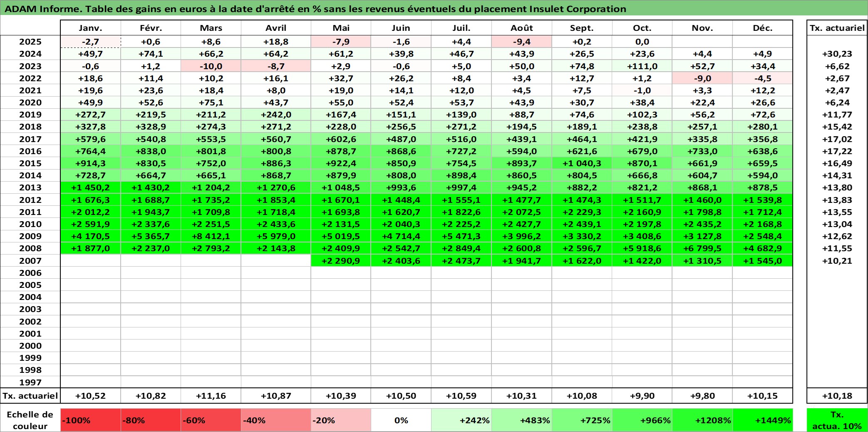The height and width of the screenshot is (432, 868).
Task: Click the 0% white scale cell
Action: [401, 420]
